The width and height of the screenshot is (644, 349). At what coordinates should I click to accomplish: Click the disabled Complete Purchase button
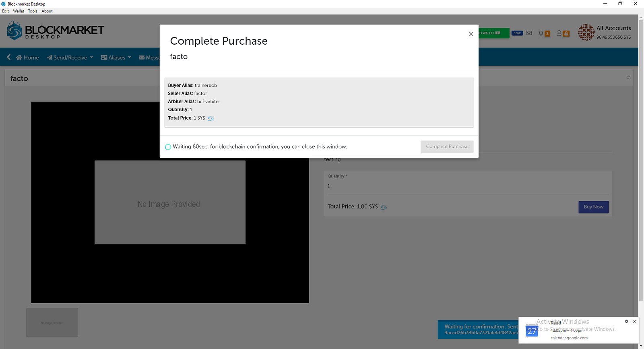point(447,147)
